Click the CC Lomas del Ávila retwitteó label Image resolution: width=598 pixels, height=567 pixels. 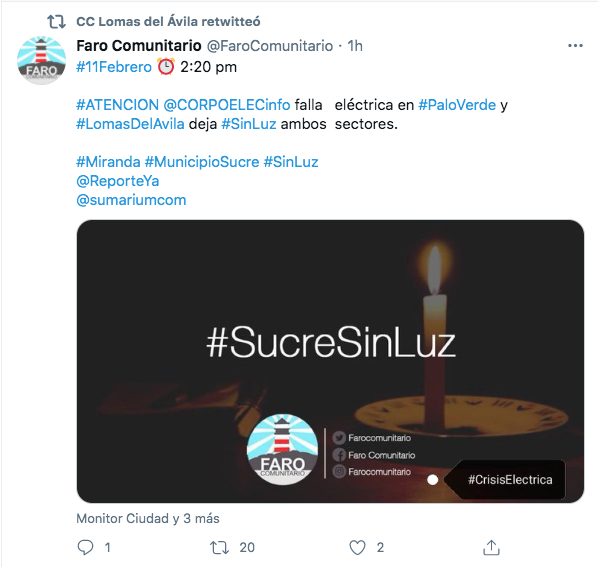(168, 22)
